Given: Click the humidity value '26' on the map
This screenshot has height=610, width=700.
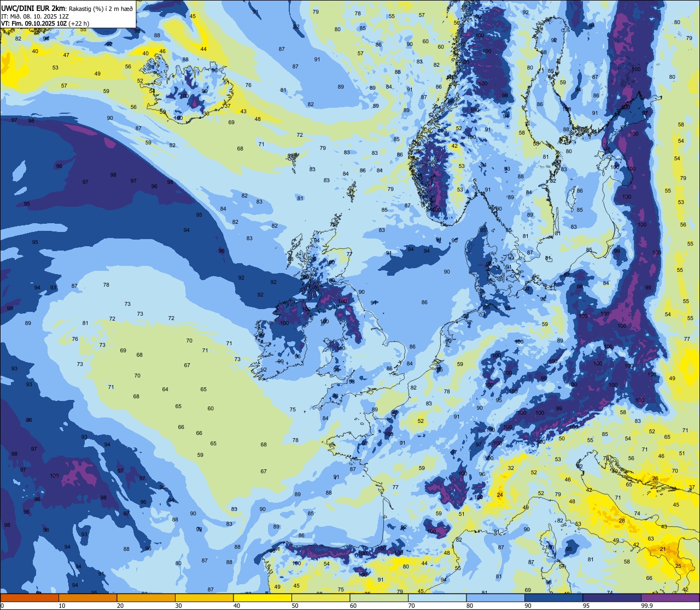Looking at the screenshot, I should coord(655,479).
